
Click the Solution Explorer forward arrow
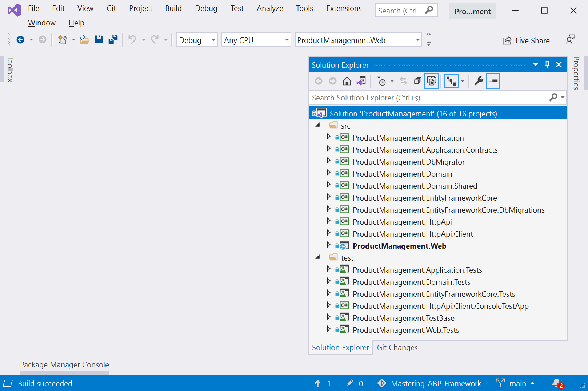pyautogui.click(x=333, y=81)
